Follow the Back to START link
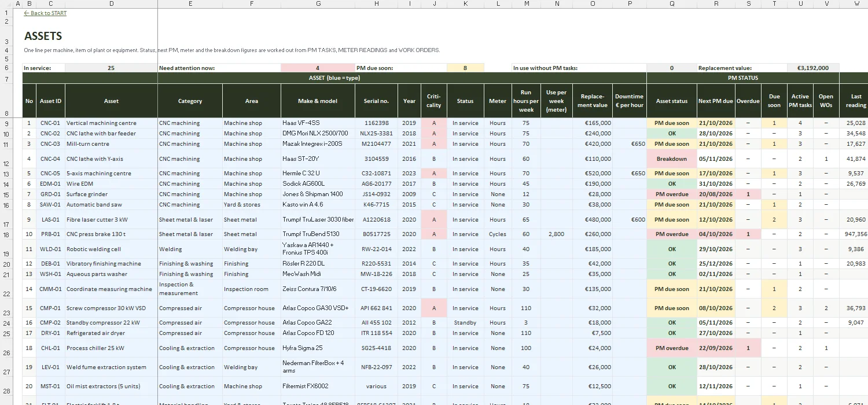Screen dimensions: 868x405 click(45, 13)
